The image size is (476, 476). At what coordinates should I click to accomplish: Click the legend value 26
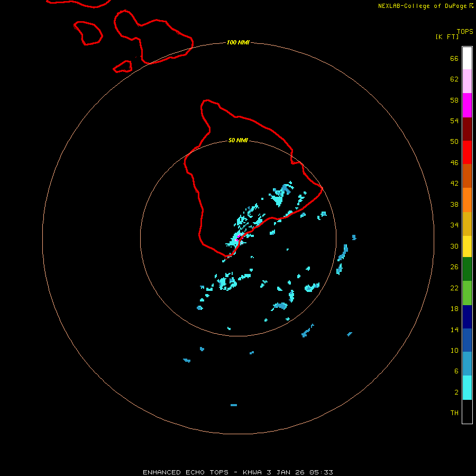pyautogui.click(x=454, y=267)
